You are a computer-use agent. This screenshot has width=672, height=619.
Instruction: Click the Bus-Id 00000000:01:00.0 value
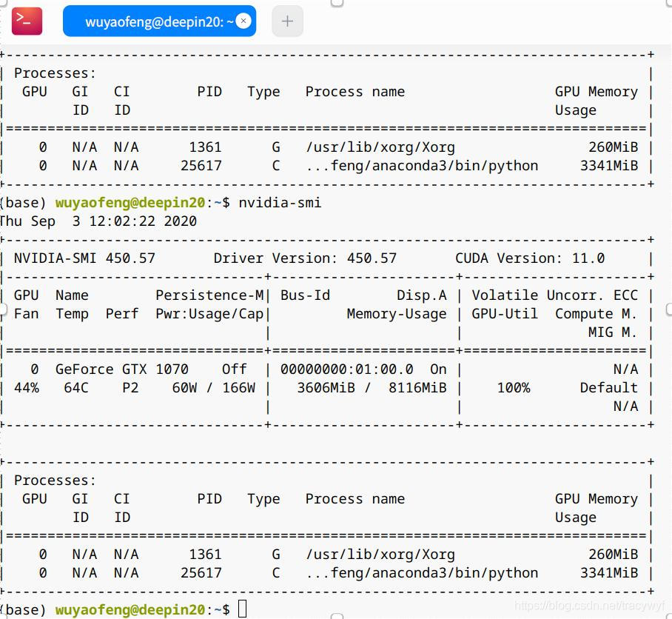pyautogui.click(x=346, y=369)
